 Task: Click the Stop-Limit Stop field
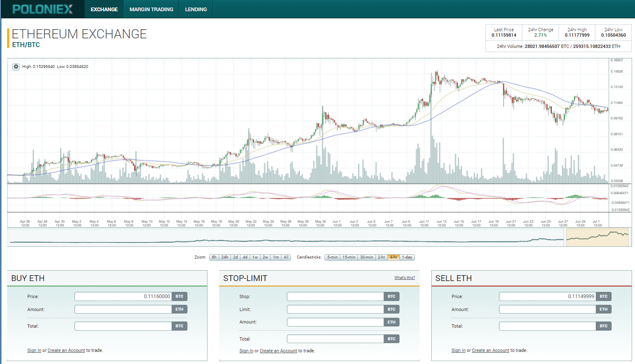click(x=335, y=296)
